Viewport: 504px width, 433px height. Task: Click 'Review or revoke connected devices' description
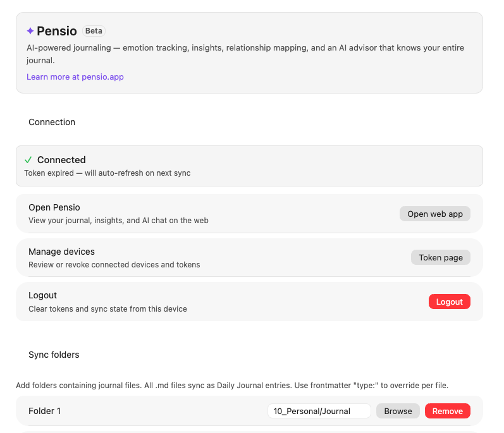pos(114,265)
